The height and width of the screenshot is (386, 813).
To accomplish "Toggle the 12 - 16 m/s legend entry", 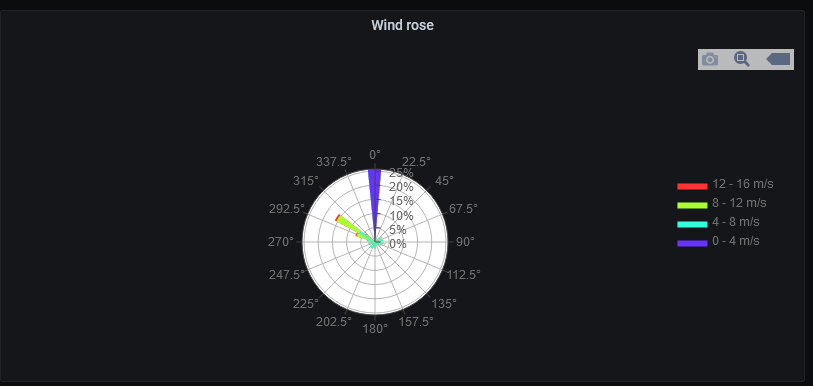I will 725,184.
